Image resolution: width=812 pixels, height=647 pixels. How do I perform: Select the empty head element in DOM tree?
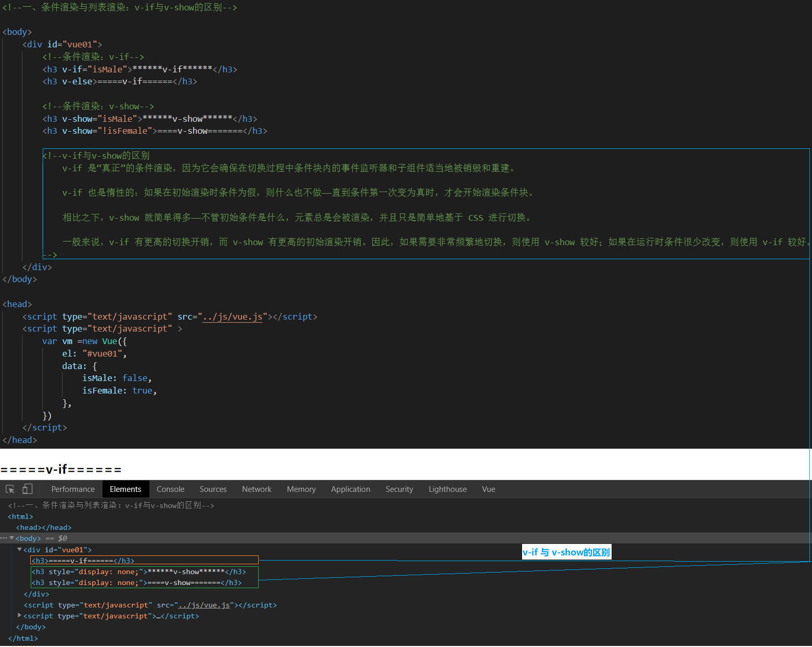44,528
